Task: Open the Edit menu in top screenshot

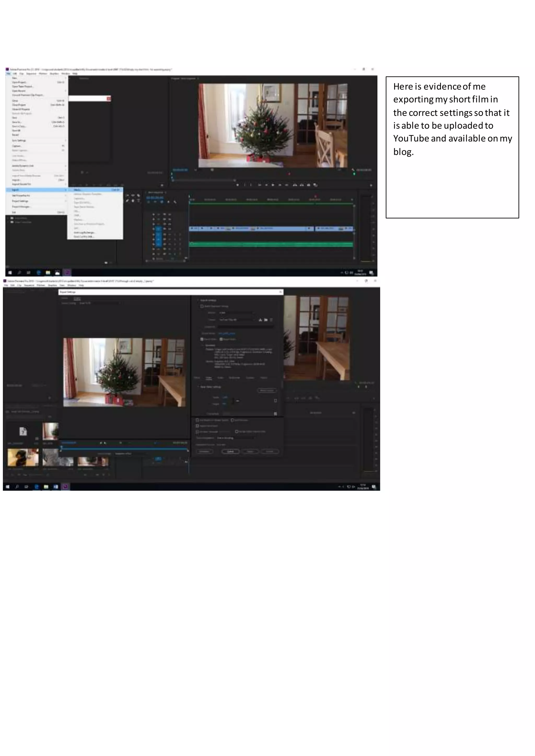Action: (x=15, y=74)
